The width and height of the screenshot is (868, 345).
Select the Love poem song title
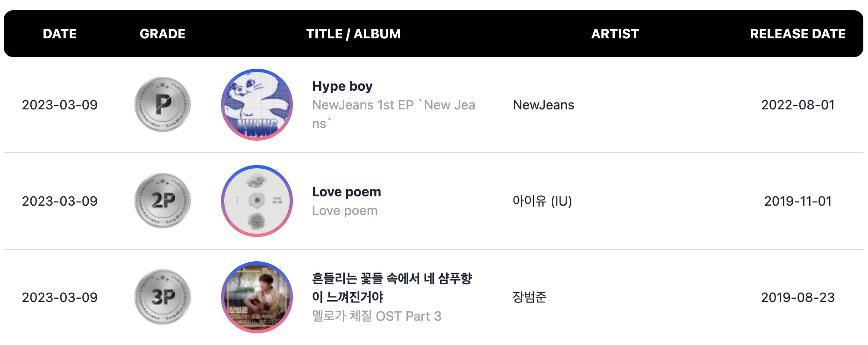pyautogui.click(x=347, y=192)
